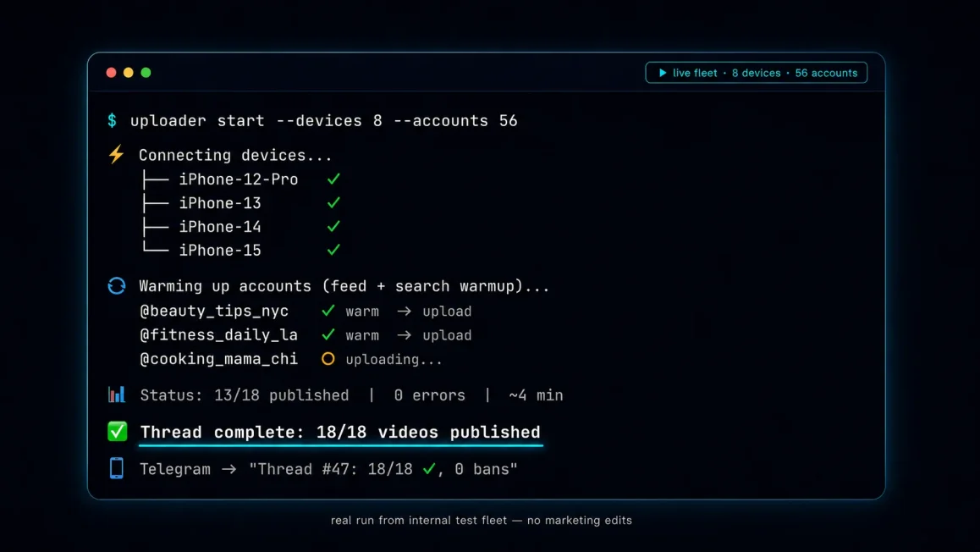Click the 'uploading...' status text
The width and height of the screenshot is (980, 552).
click(394, 360)
